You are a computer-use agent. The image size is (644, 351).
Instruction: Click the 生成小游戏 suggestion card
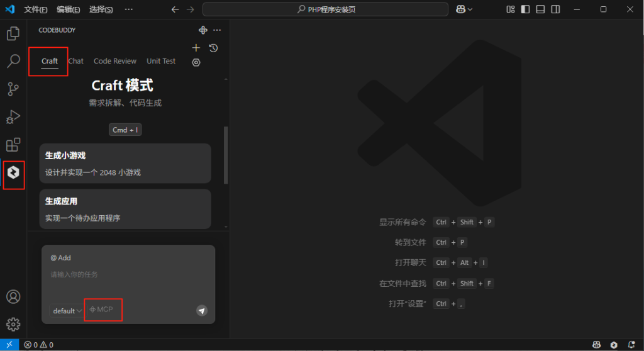[x=125, y=164]
